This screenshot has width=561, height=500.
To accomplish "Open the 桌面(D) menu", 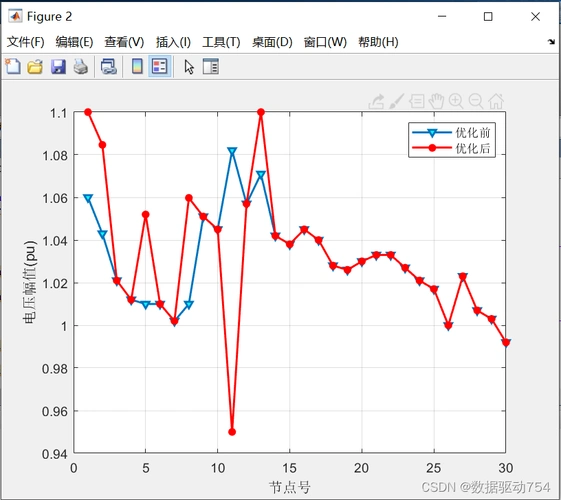I will pos(272,42).
